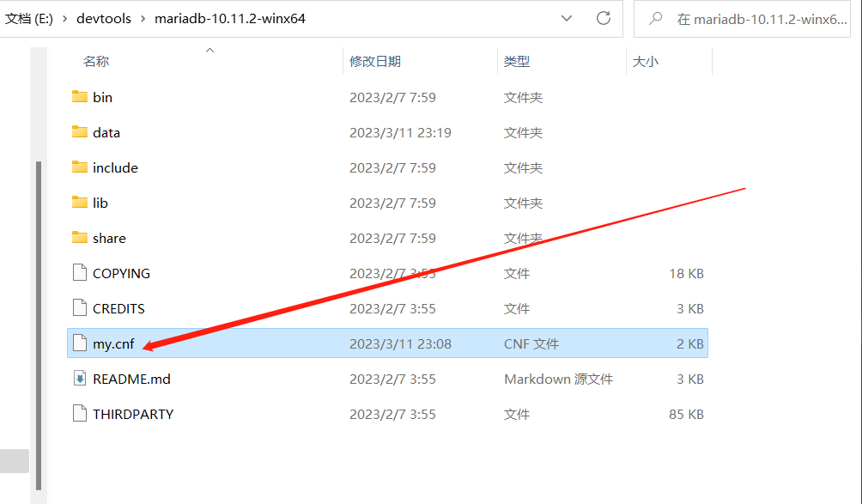This screenshot has height=504, width=862.
Task: Select the THIRDPARTY file name
Action: click(x=133, y=414)
